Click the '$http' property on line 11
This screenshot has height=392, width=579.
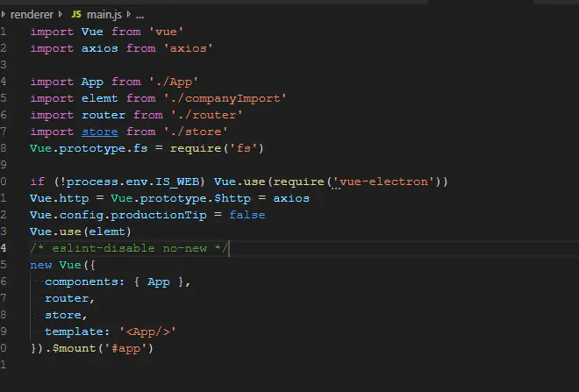coord(232,198)
